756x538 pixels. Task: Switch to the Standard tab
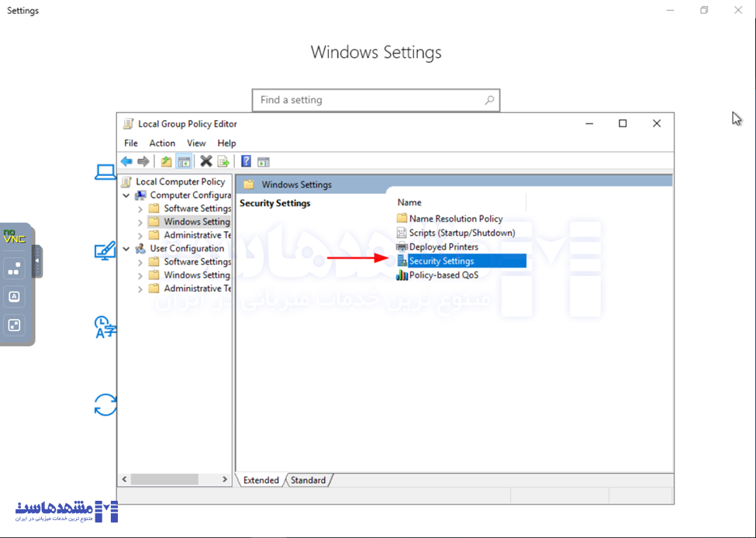coord(308,480)
